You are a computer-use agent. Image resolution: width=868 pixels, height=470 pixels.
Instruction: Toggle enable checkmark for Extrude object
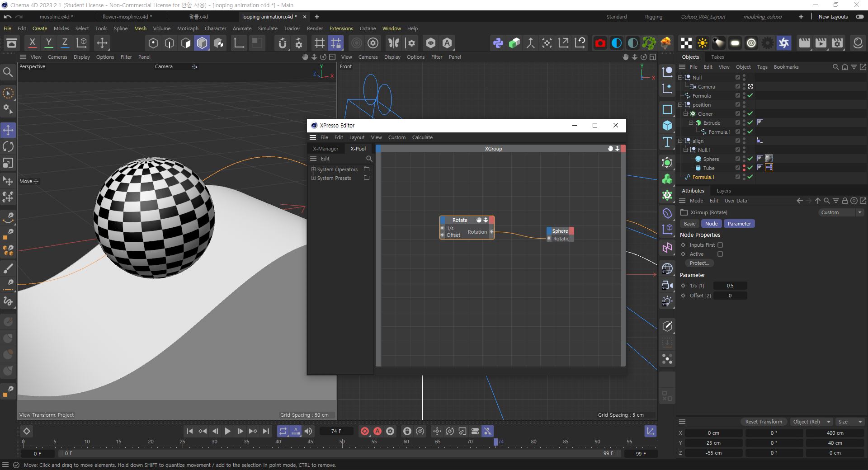point(750,122)
